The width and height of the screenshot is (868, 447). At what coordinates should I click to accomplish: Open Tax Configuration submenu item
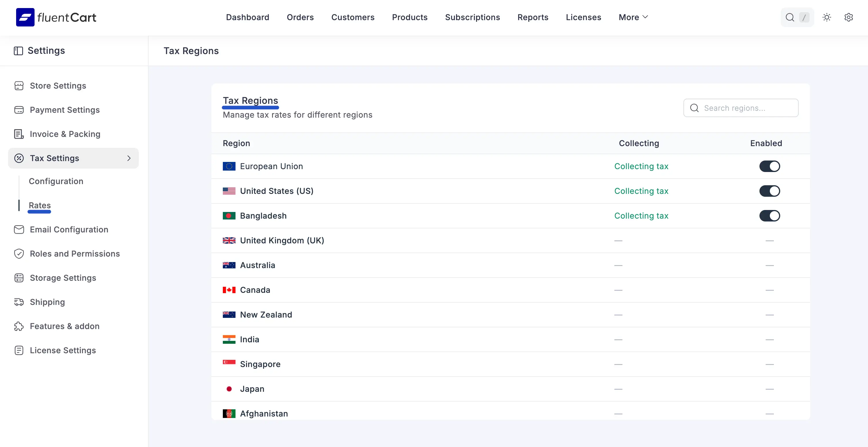56,181
